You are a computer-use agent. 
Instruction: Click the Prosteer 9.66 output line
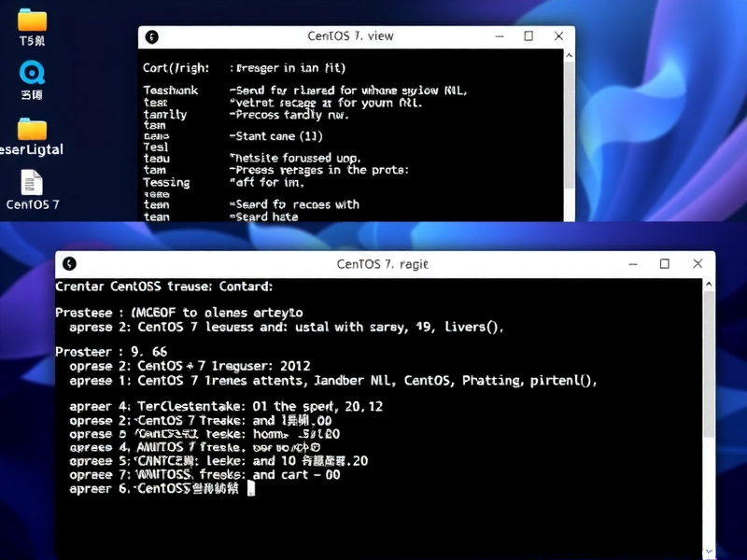(112, 351)
